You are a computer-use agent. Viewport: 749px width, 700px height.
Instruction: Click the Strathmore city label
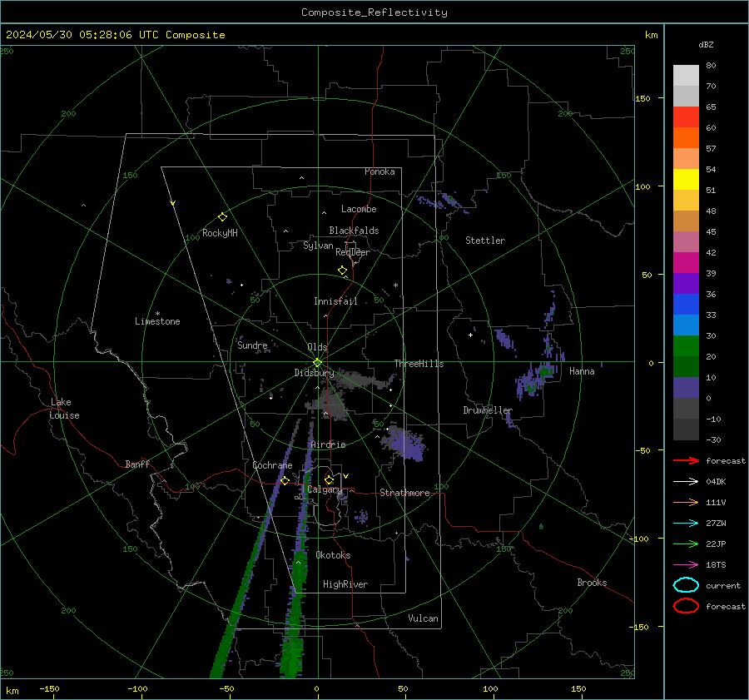[405, 493]
